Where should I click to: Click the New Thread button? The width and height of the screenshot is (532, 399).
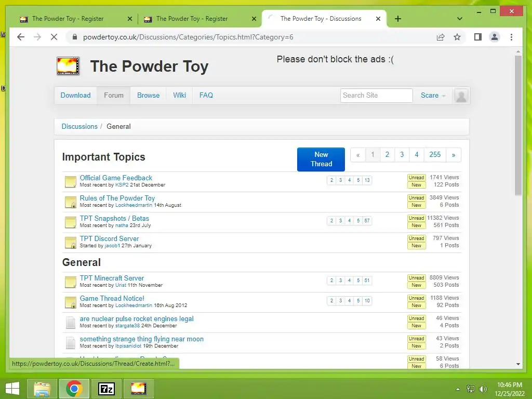321,159
